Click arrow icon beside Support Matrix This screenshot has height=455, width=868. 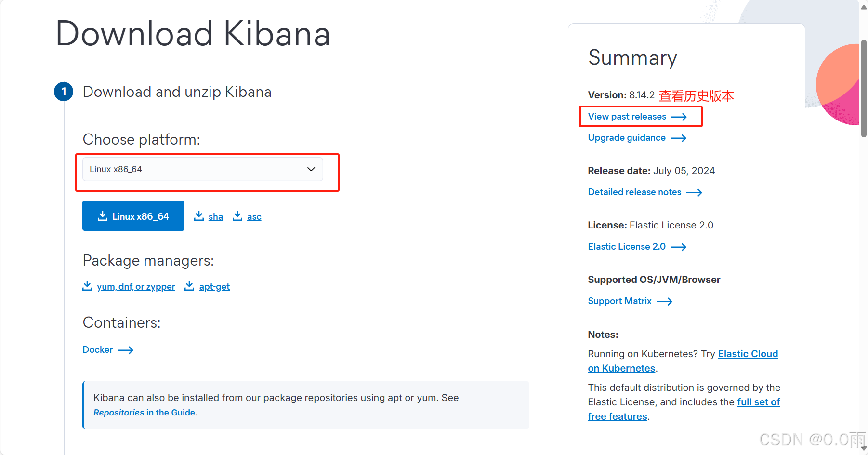664,302
